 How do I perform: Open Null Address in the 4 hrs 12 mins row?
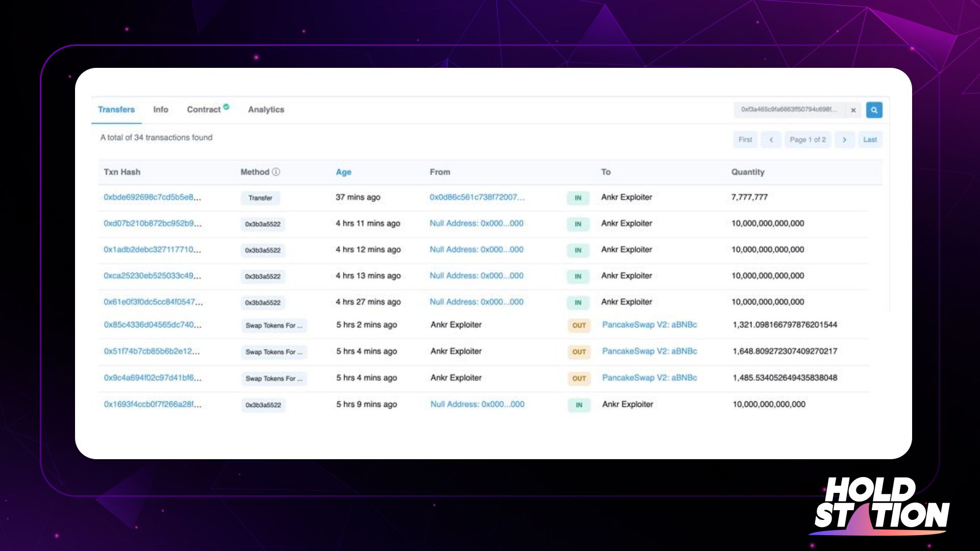[x=476, y=249]
